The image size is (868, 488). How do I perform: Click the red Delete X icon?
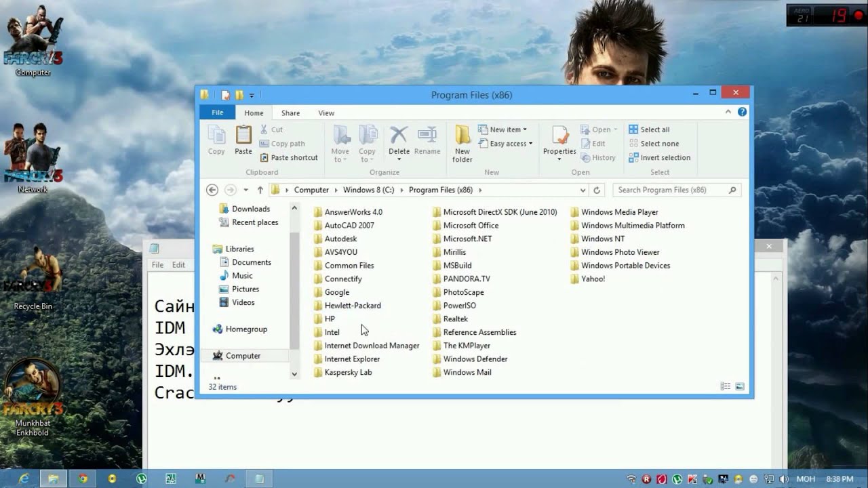(399, 135)
